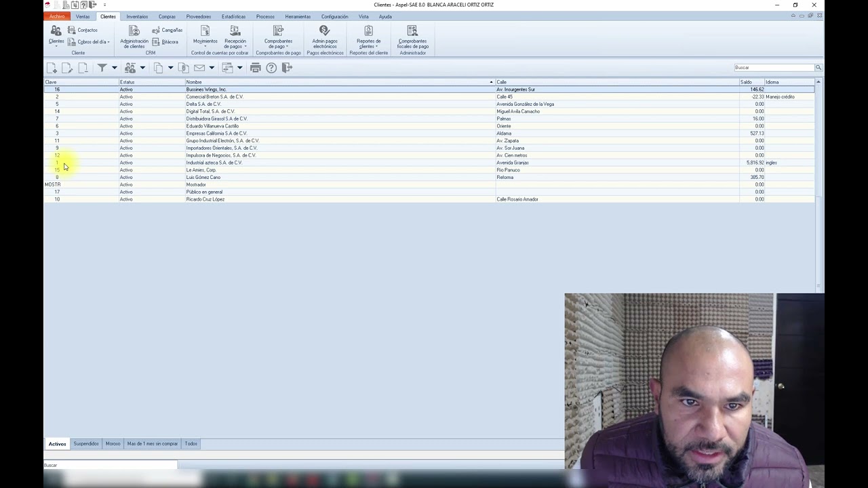Select the Público en general row

(x=429, y=192)
